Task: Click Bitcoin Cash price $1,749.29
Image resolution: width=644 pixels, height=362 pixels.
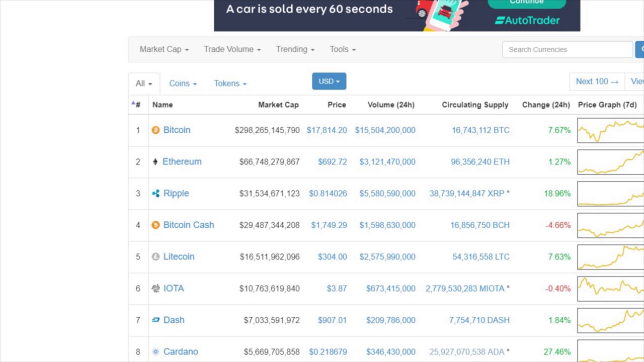Action: tap(329, 225)
